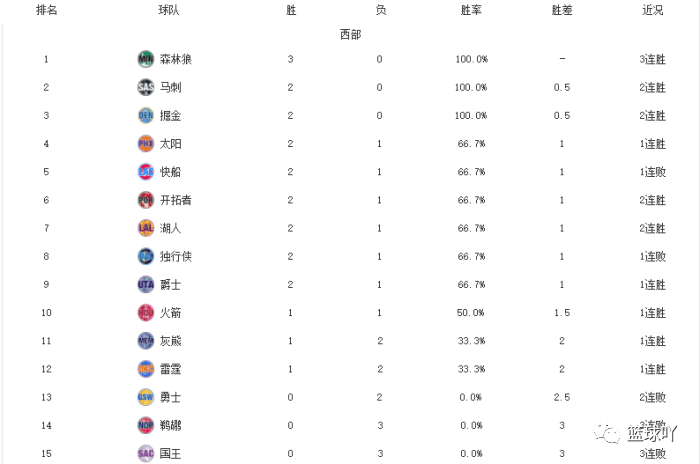Click the Trail Blazers POR team logo
The width and height of the screenshot is (700, 464).
146,200
